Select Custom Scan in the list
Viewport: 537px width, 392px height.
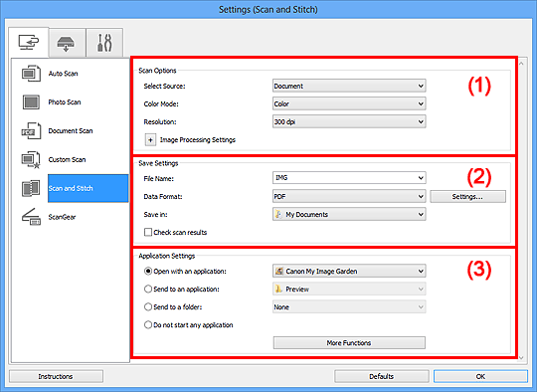[x=68, y=159]
